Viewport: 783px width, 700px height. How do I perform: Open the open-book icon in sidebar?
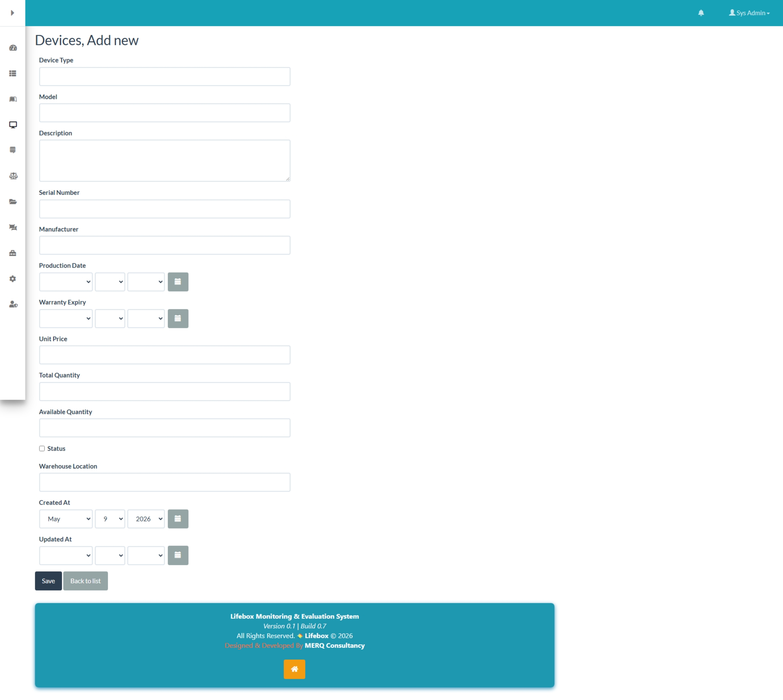[13, 99]
